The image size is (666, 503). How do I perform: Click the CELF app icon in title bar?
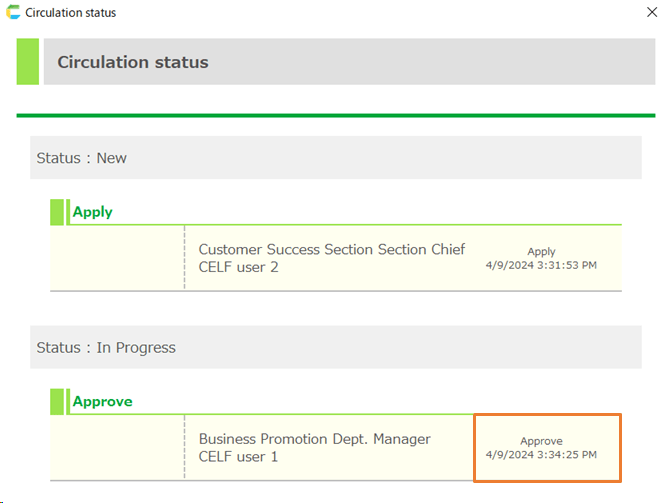click(13, 13)
